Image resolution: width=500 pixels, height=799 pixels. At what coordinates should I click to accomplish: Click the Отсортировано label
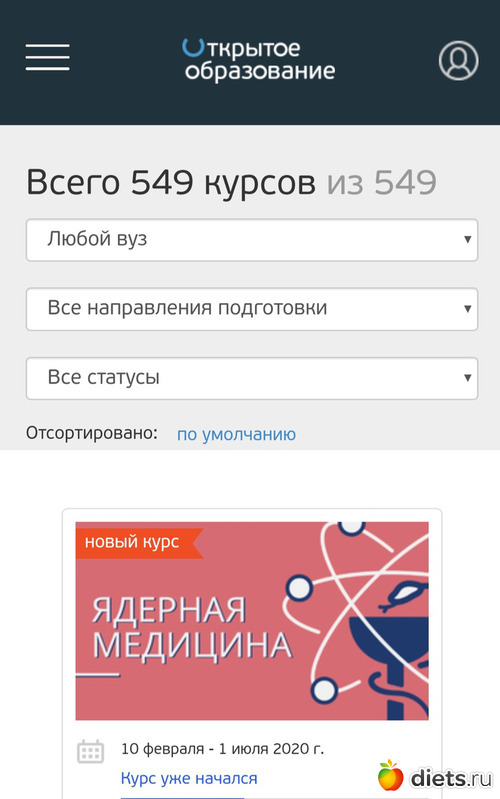click(x=92, y=433)
